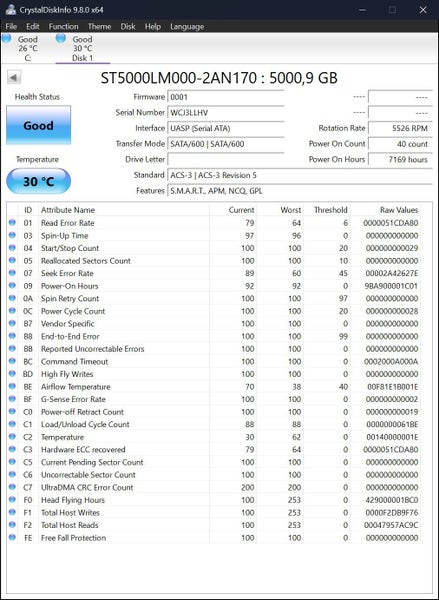Image resolution: width=439 pixels, height=600 pixels.
Task: Open the Function menu
Action: pyautogui.click(x=64, y=26)
